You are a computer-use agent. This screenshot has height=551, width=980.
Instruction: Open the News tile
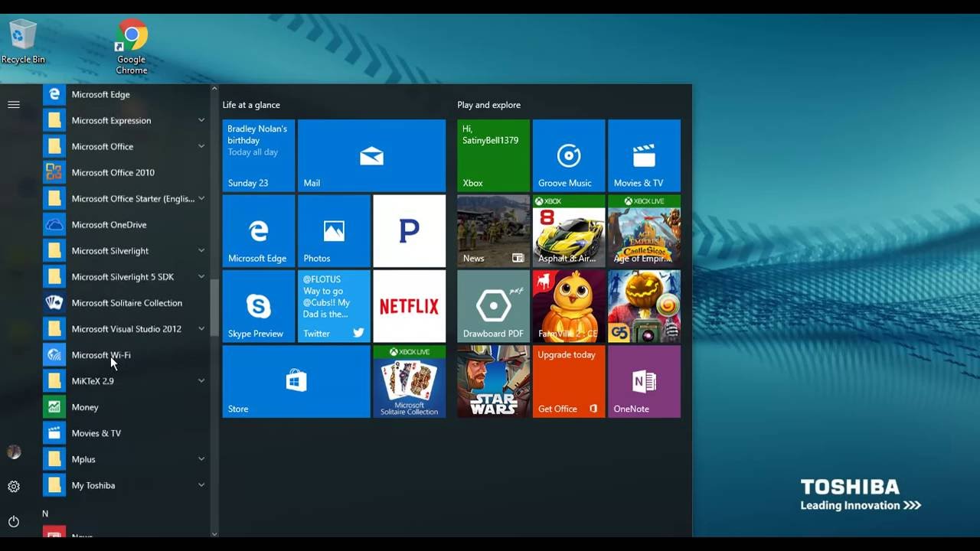click(x=493, y=230)
